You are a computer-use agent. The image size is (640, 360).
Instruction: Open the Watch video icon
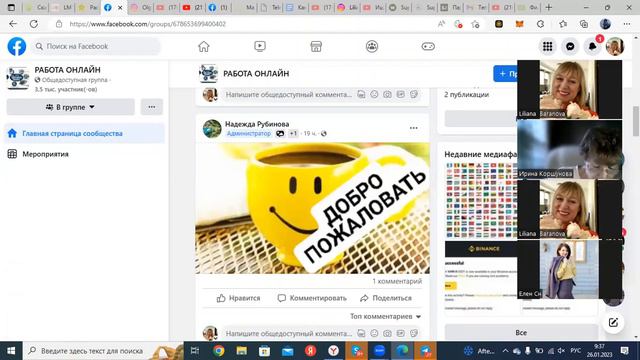coord(260,47)
